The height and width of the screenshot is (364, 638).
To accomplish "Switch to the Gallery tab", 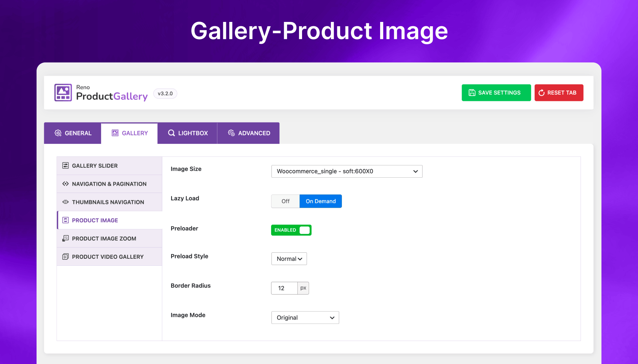I will click(x=129, y=133).
